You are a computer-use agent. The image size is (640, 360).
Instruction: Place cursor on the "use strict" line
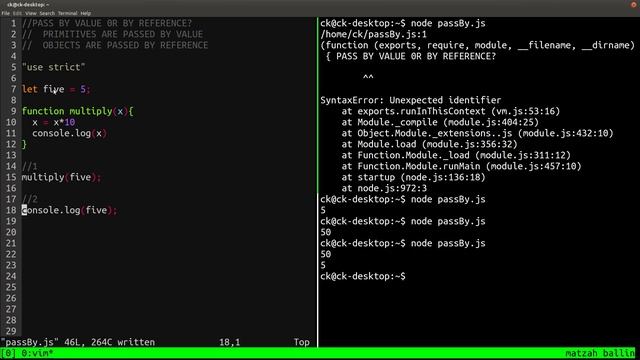[x=53, y=67]
